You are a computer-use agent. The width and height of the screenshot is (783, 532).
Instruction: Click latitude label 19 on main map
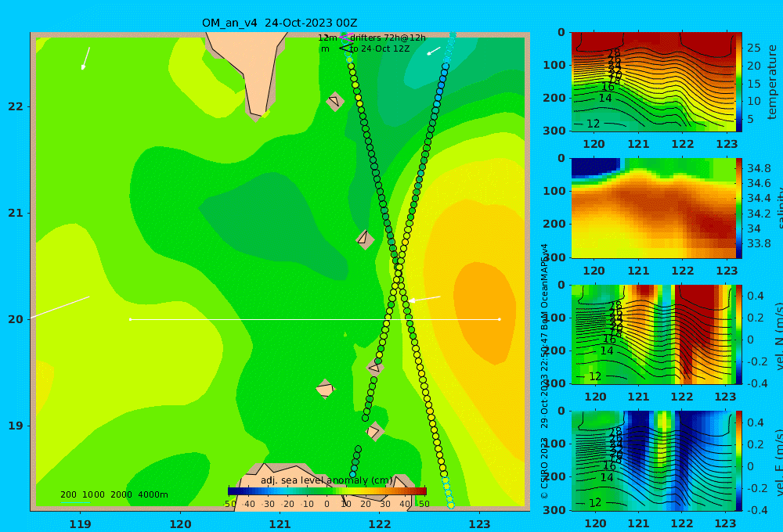point(16,426)
